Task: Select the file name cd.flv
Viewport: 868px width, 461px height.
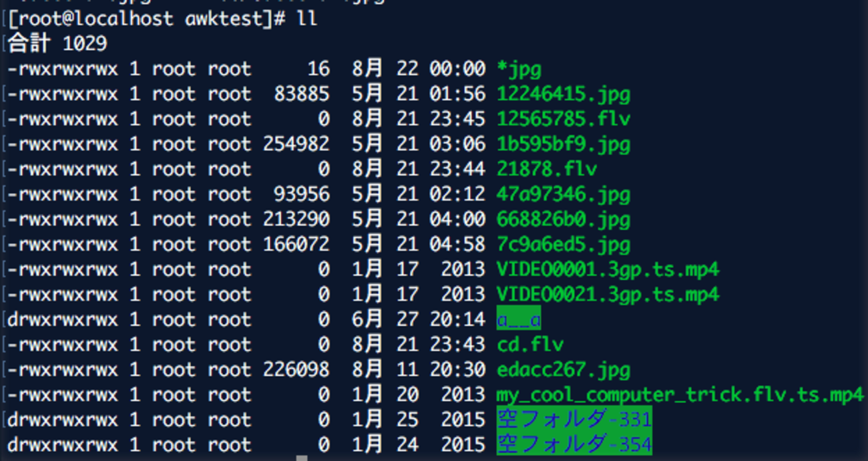Action: coord(530,345)
